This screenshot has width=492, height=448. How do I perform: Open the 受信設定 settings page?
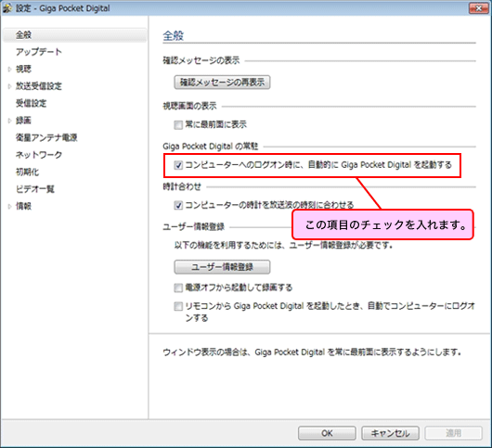pos(31,103)
